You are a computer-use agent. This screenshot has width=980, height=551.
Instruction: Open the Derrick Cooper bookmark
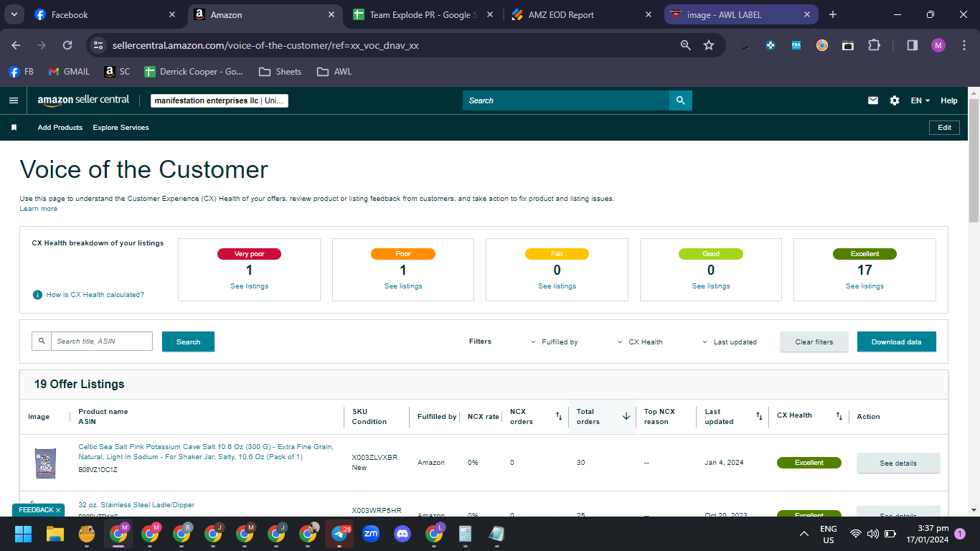(x=194, y=72)
